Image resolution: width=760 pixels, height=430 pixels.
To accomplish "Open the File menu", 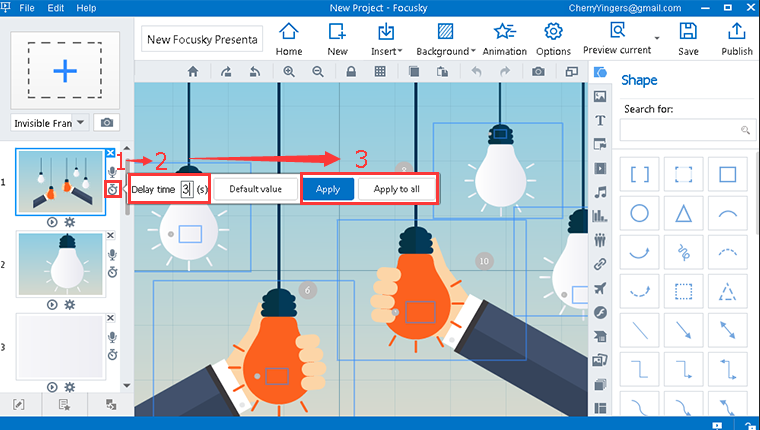I will (27, 8).
